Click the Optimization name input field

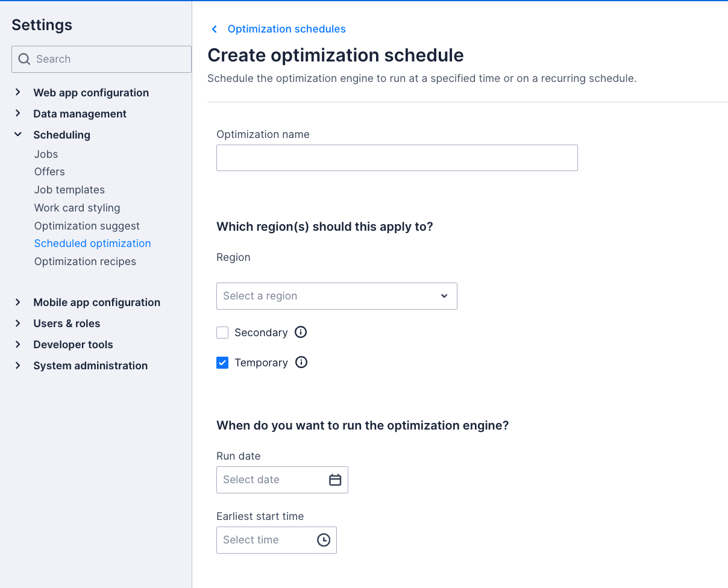click(397, 157)
